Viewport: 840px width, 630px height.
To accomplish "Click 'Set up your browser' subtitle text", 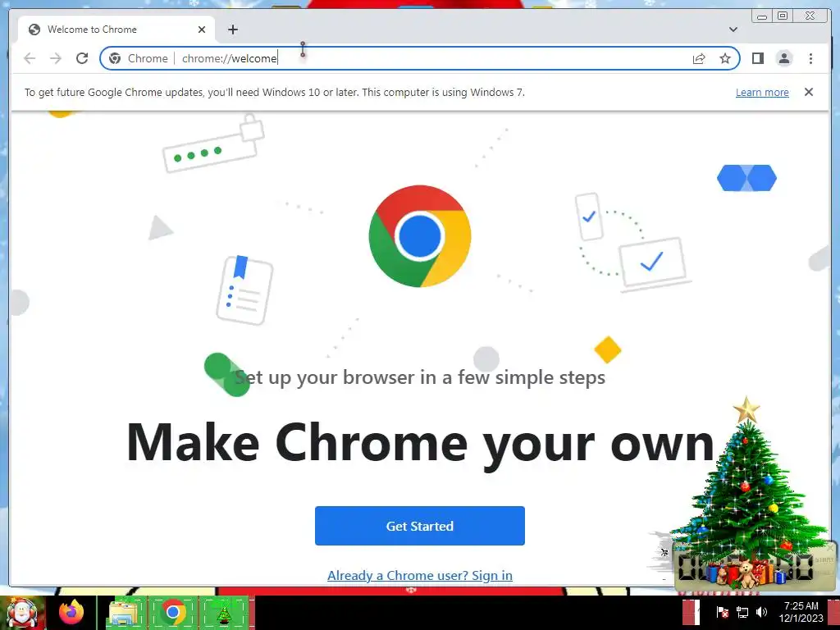I will click(419, 377).
